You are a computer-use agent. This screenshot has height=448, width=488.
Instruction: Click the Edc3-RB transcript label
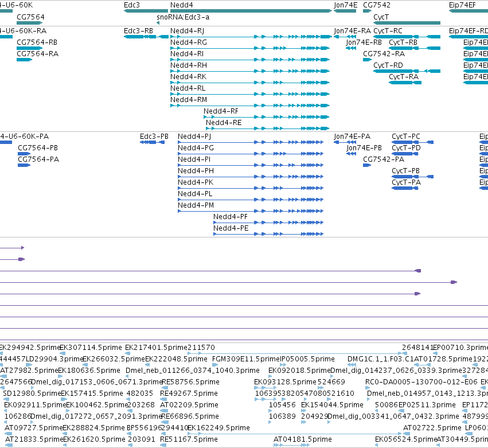(139, 31)
